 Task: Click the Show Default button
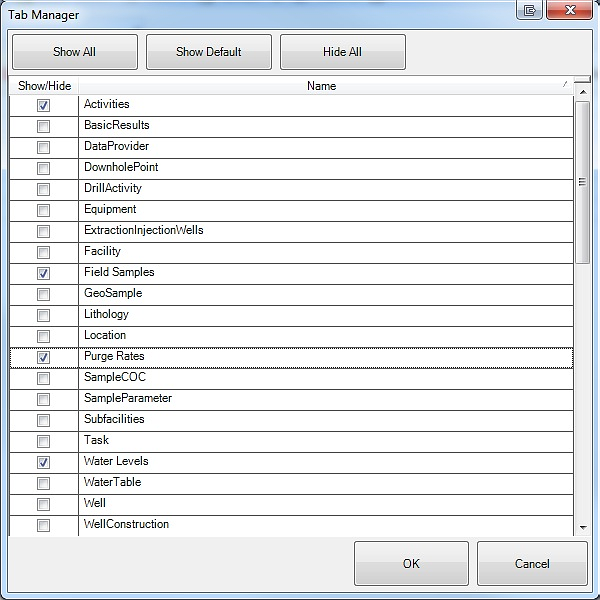209,52
